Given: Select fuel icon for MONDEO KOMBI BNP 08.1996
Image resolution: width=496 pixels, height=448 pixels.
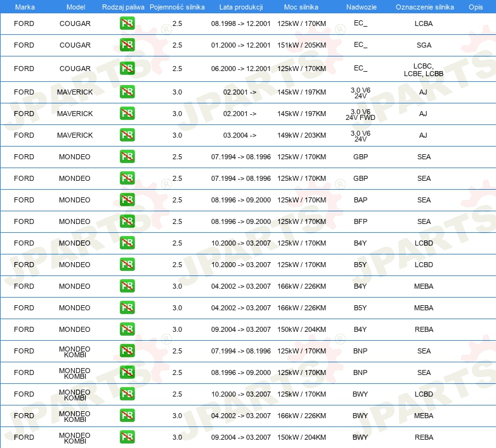Looking at the screenshot, I should coord(127,372).
